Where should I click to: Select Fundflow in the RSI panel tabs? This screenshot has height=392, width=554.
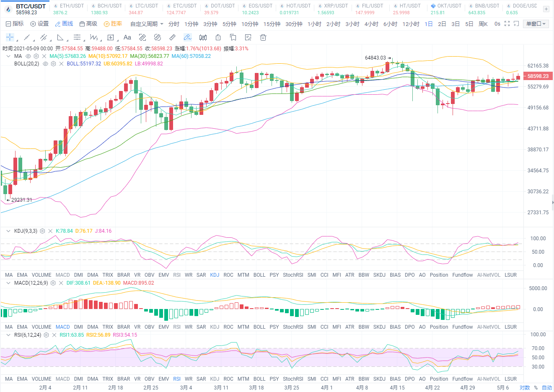[x=463, y=379]
